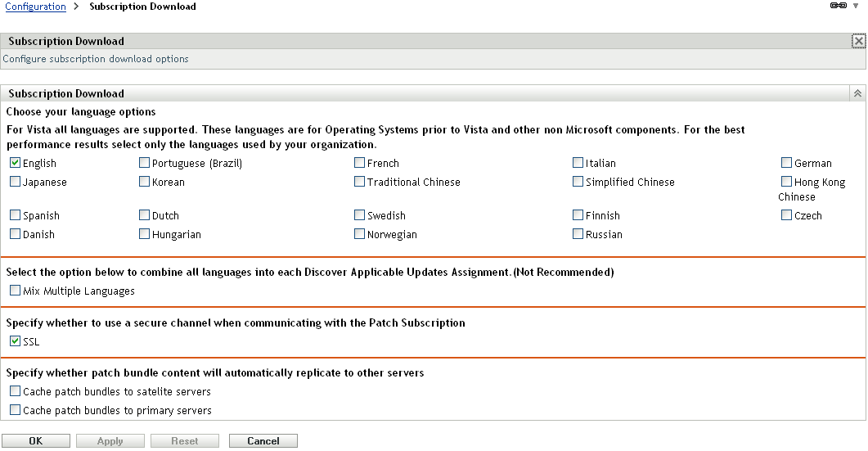Disable the SSL secure channel checkbox

coord(15,341)
